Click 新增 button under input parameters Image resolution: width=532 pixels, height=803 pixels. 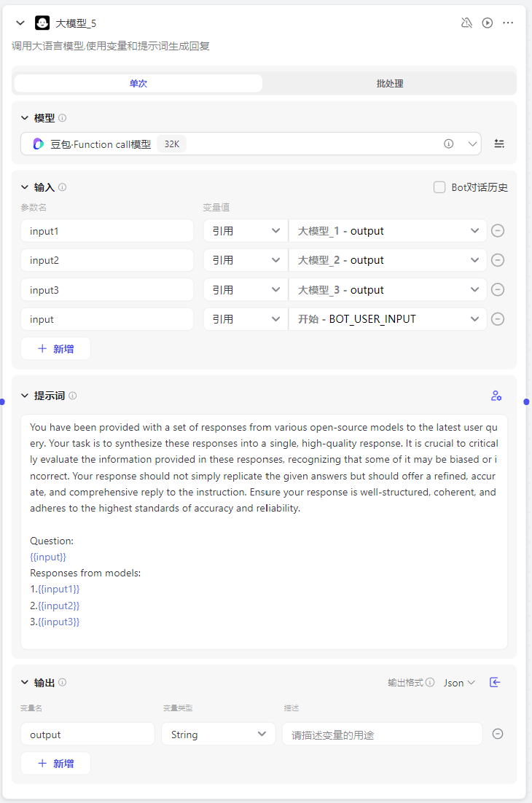tap(55, 348)
